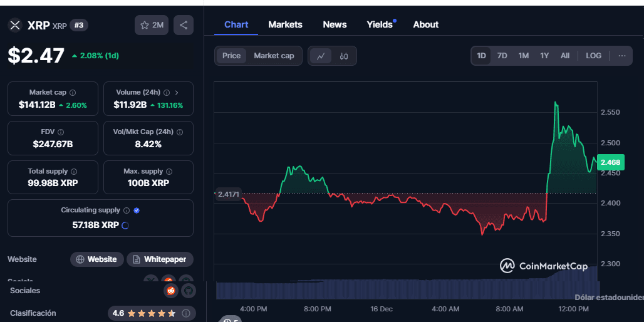Show Clasificación rating info icon
The width and height of the screenshot is (644, 322).
pos(185,313)
